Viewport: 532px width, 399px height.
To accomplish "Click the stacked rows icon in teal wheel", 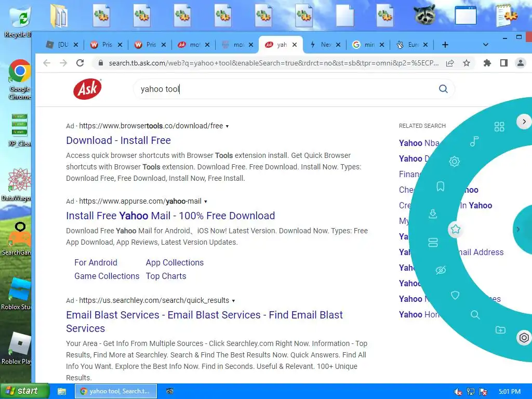I will (433, 242).
